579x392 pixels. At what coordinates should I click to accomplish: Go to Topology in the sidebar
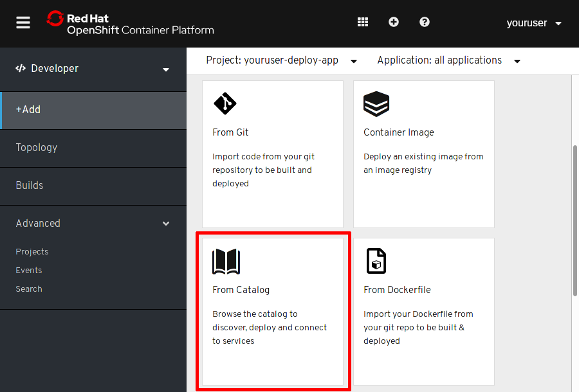93,148
